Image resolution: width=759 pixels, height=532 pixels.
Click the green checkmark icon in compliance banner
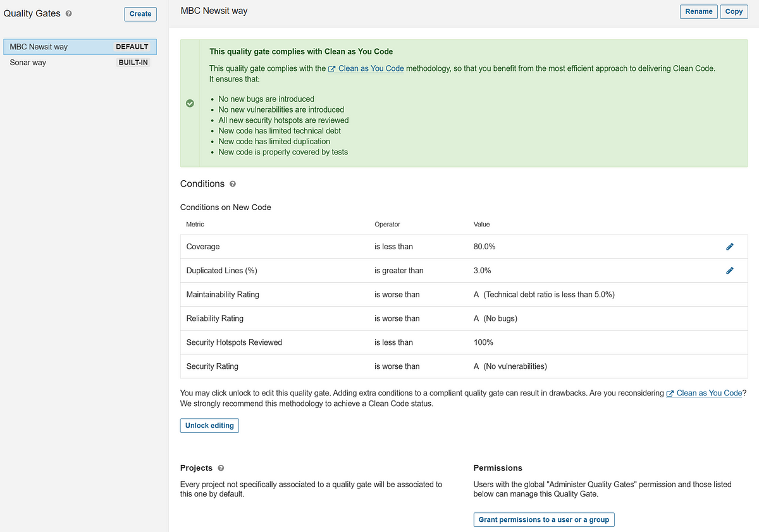tap(190, 104)
